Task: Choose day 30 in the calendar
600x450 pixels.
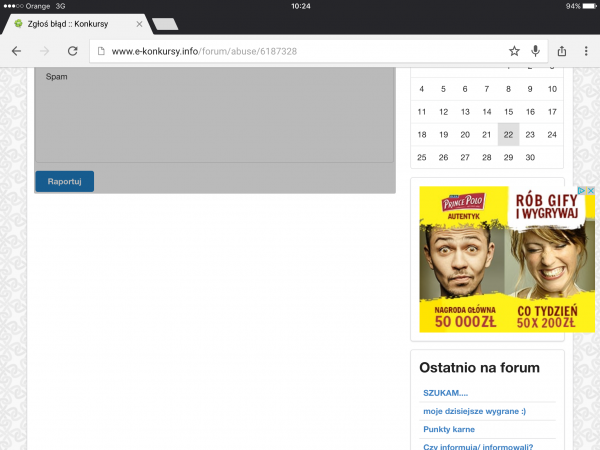Action: pos(530,157)
